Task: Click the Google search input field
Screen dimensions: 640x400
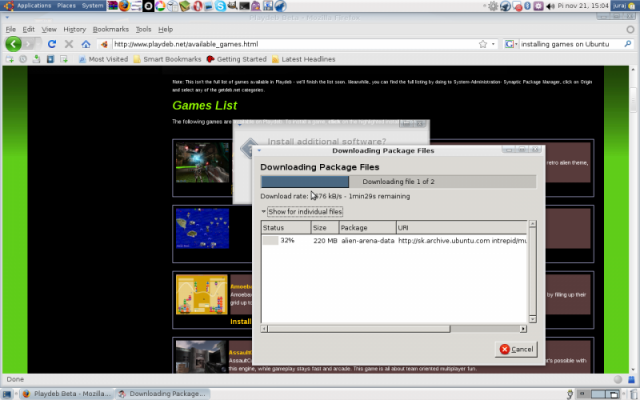Action: [x=571, y=44]
